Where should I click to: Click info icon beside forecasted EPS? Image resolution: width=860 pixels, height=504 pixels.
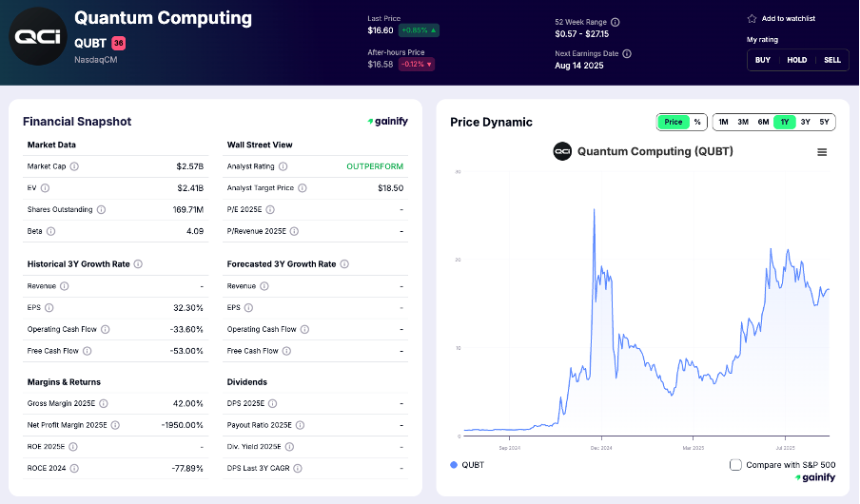tap(248, 308)
